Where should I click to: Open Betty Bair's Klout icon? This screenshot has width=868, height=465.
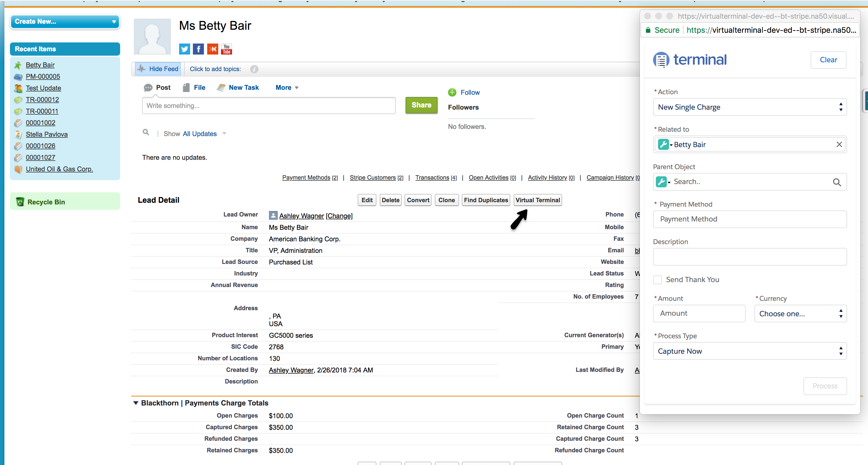212,49
